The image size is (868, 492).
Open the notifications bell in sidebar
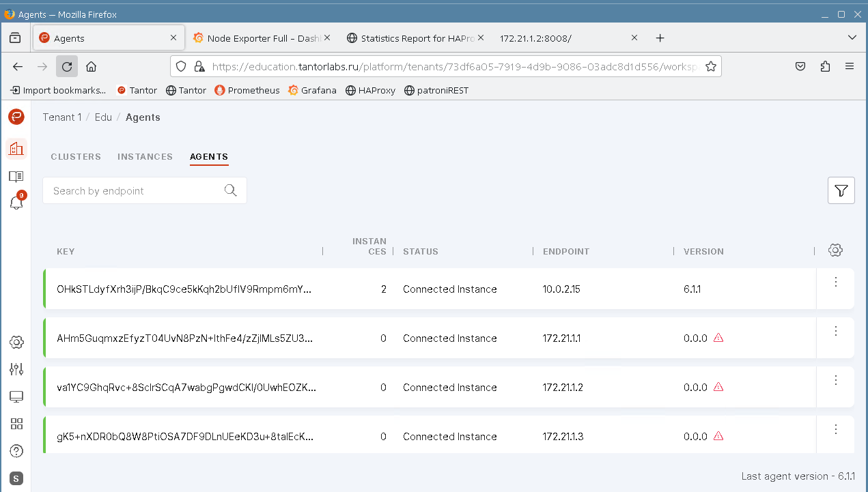[16, 203]
